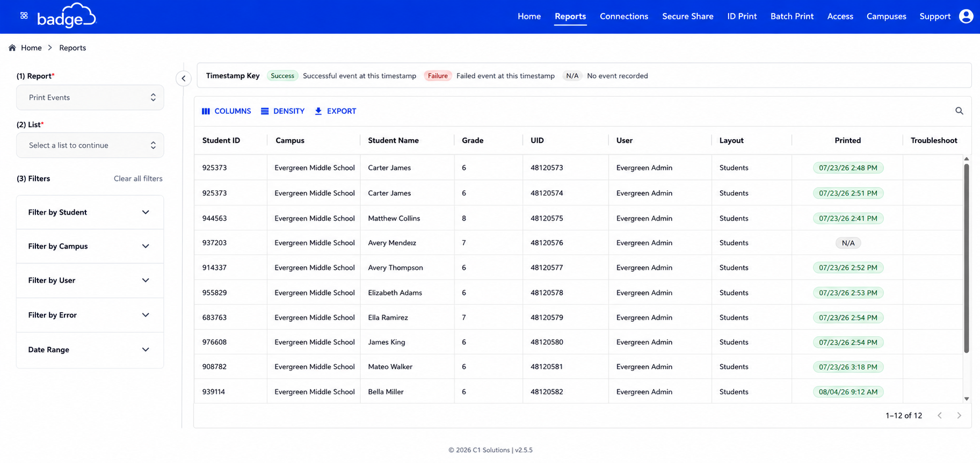Expand the Date Range filter
The image size is (980, 463).
(90, 350)
